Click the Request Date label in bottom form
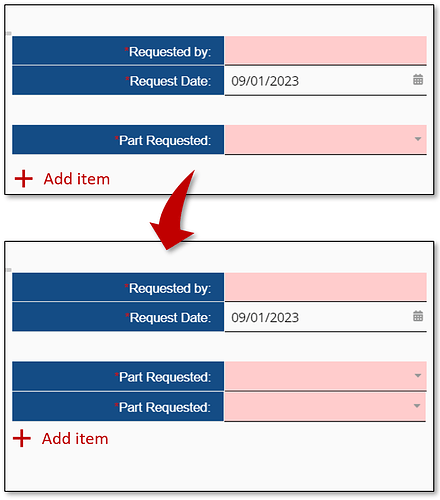440x500 pixels. (168, 318)
